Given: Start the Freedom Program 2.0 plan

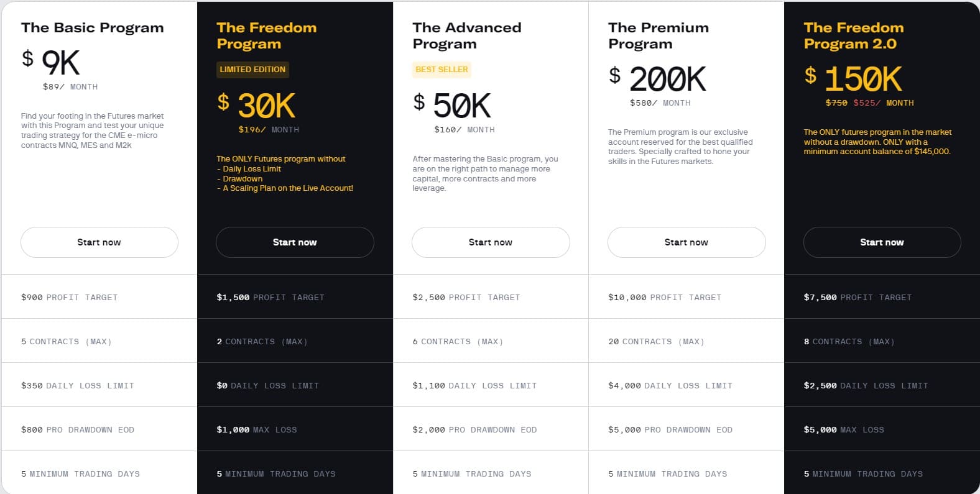Looking at the screenshot, I should pyautogui.click(x=882, y=242).
